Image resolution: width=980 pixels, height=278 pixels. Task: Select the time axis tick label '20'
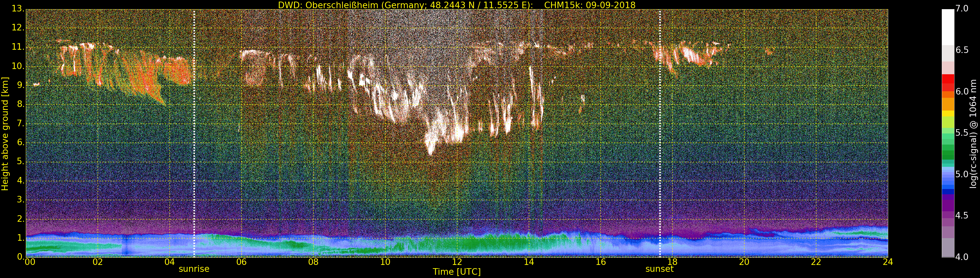(744, 262)
